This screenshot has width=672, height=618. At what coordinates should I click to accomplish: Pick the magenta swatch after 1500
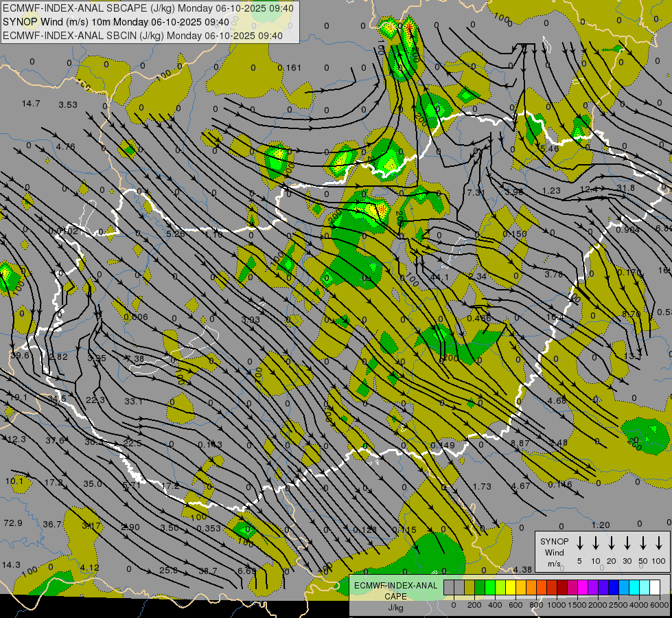[x=583, y=587]
